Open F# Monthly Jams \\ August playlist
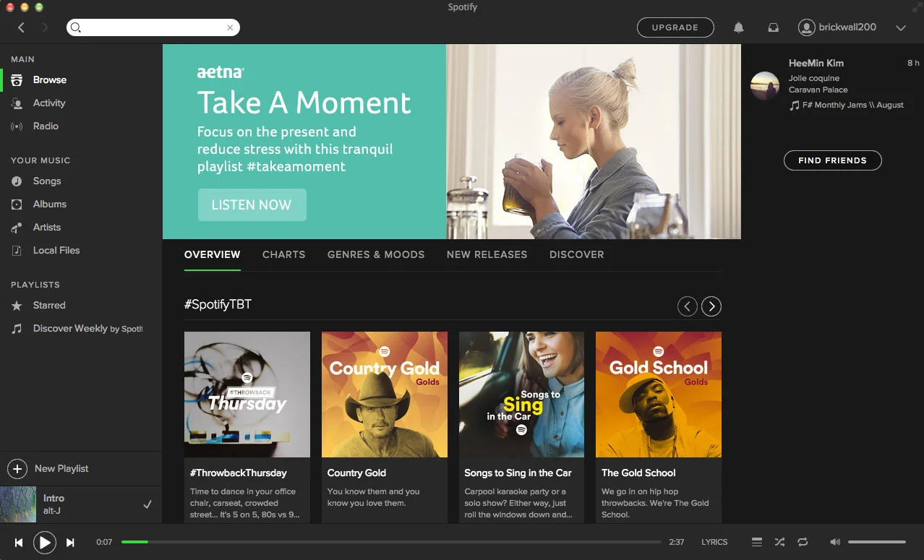The height and width of the screenshot is (560, 924). 853,105
